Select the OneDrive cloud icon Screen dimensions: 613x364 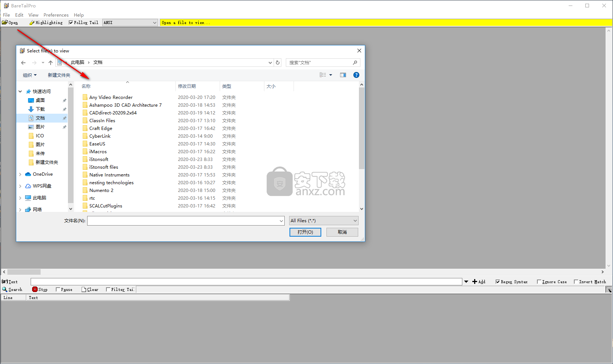28,174
